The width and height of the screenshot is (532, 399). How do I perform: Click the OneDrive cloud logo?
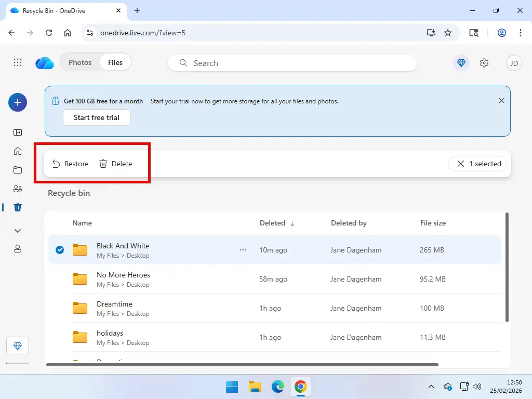tap(44, 62)
